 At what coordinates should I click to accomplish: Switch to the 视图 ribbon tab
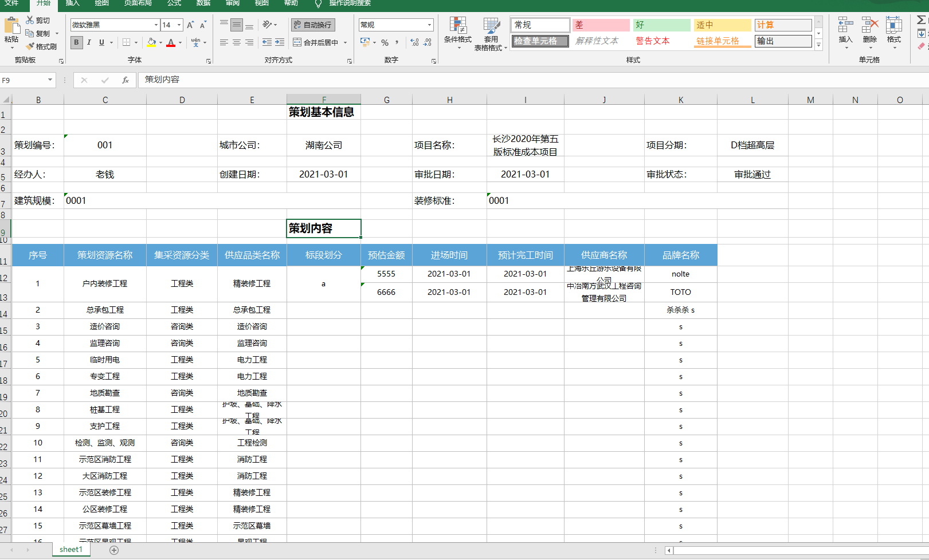[x=262, y=3]
